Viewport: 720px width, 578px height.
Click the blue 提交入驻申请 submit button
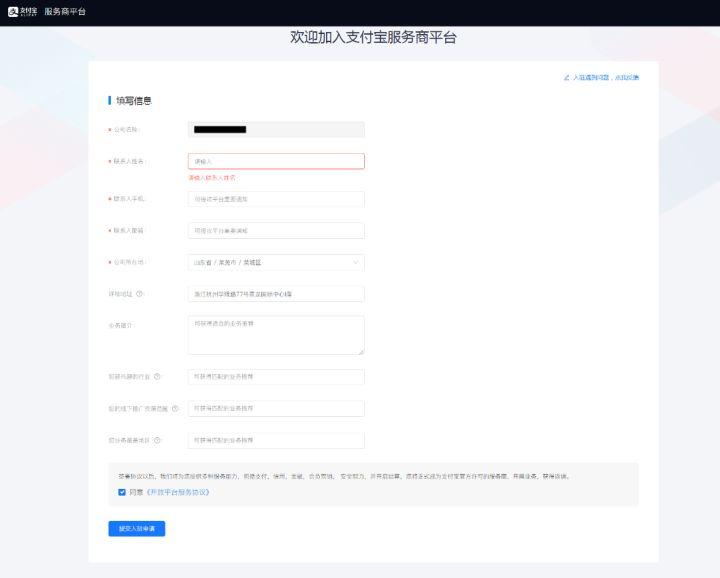click(137, 528)
